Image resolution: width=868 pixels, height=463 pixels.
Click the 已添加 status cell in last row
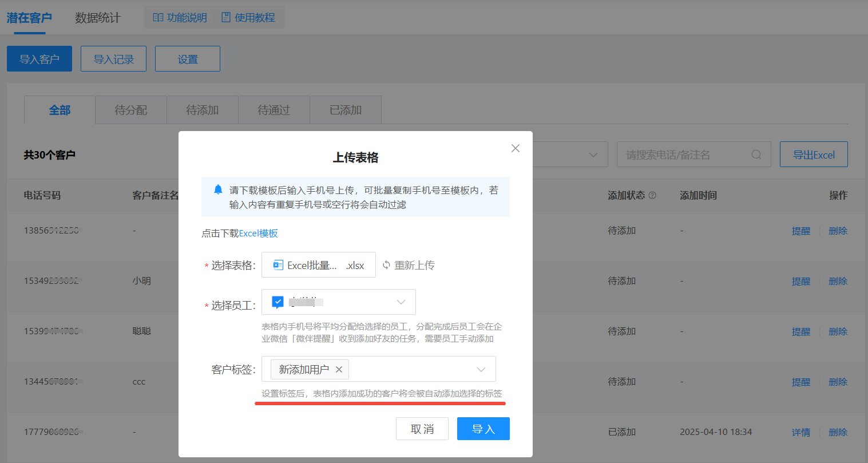[622, 432]
